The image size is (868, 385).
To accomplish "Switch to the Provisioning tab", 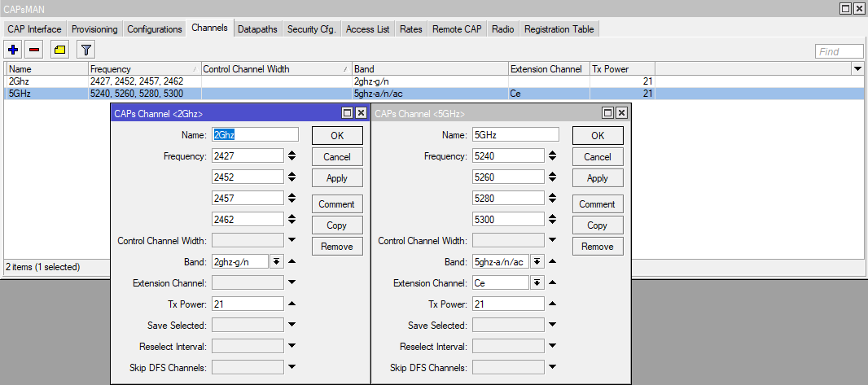I will 94,29.
